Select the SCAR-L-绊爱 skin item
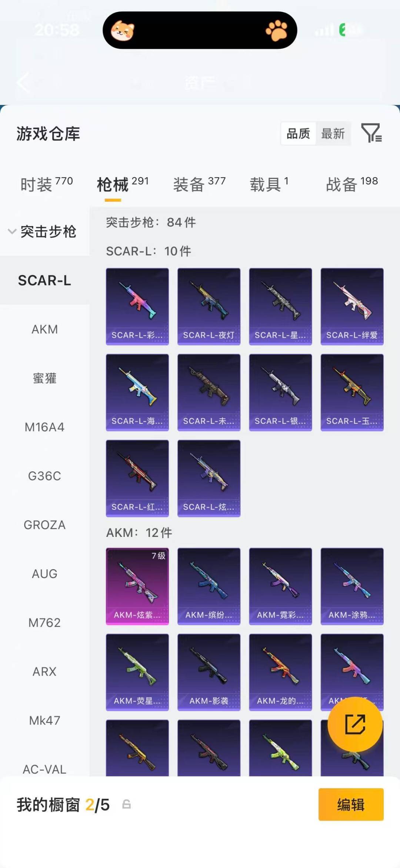The image size is (400, 868). 352,307
